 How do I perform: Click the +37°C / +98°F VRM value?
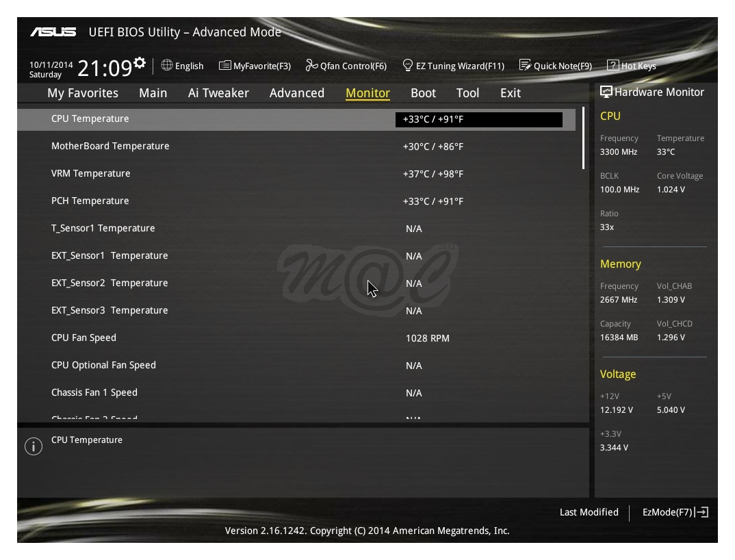point(433,174)
